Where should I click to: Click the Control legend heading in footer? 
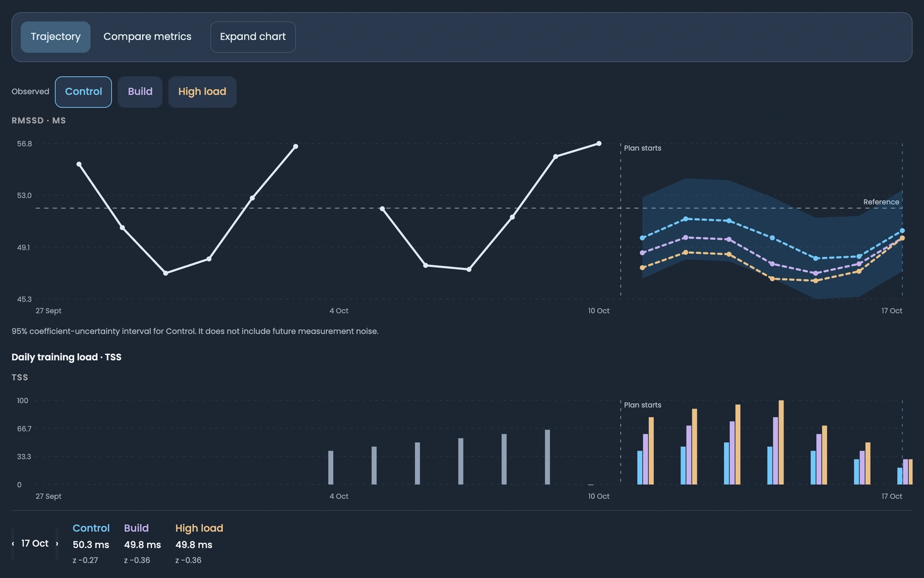[91, 528]
